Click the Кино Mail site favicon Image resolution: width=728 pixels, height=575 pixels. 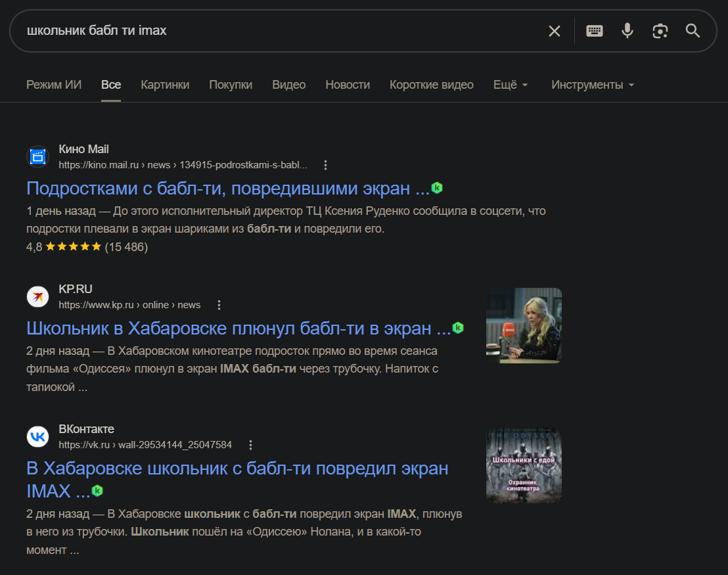(37, 157)
